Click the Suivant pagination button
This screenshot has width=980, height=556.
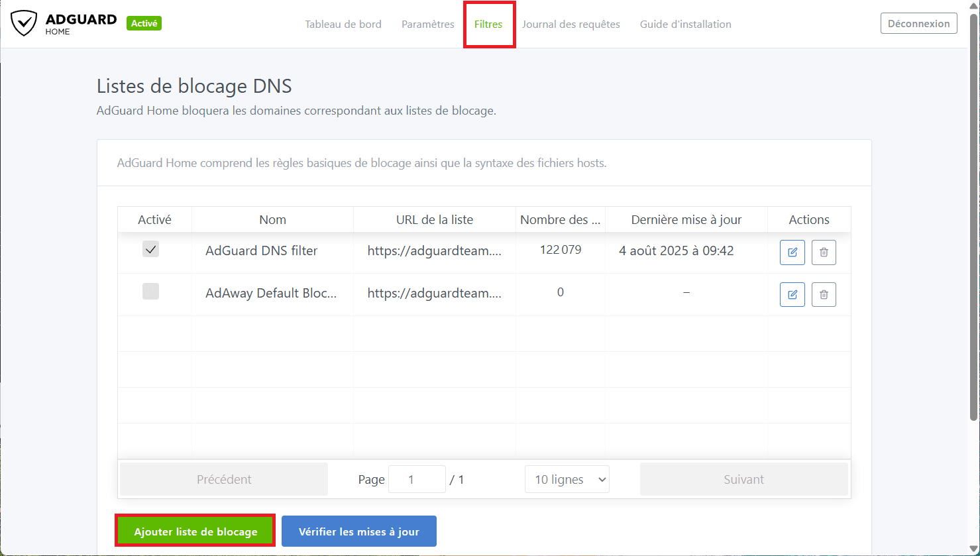click(744, 479)
